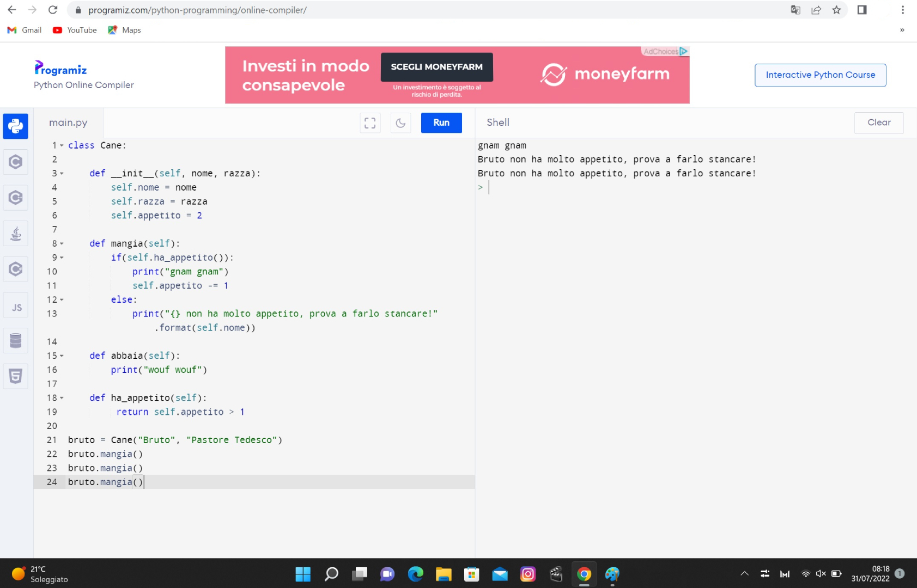Select the HTML5 compiler icon
The width and height of the screenshot is (917, 588).
coord(15,376)
